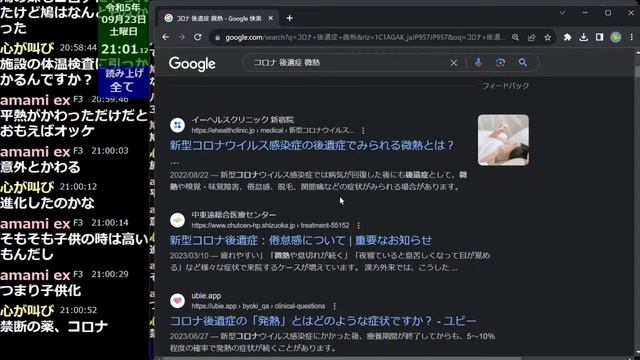640x360 pixels.
Task: Go back using Chrome's back arrow
Action: tap(165, 37)
